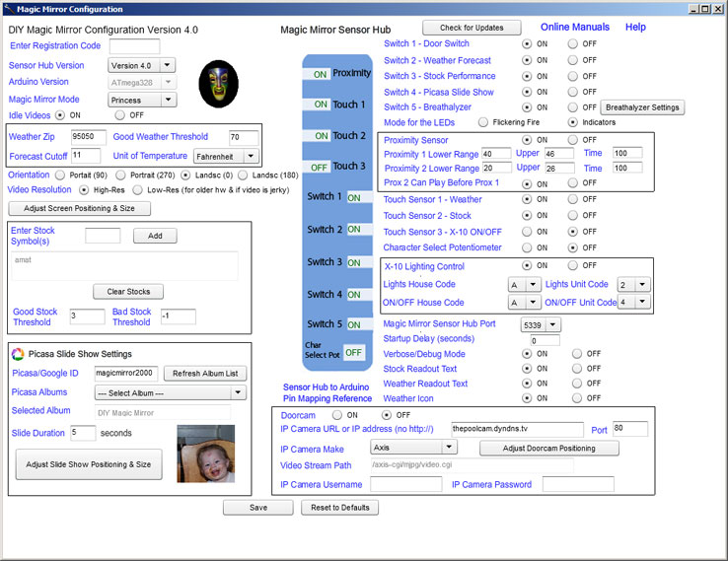728x561 pixels.
Task: Click Adjust Slide Show Positioning & Size
Action: [89, 464]
